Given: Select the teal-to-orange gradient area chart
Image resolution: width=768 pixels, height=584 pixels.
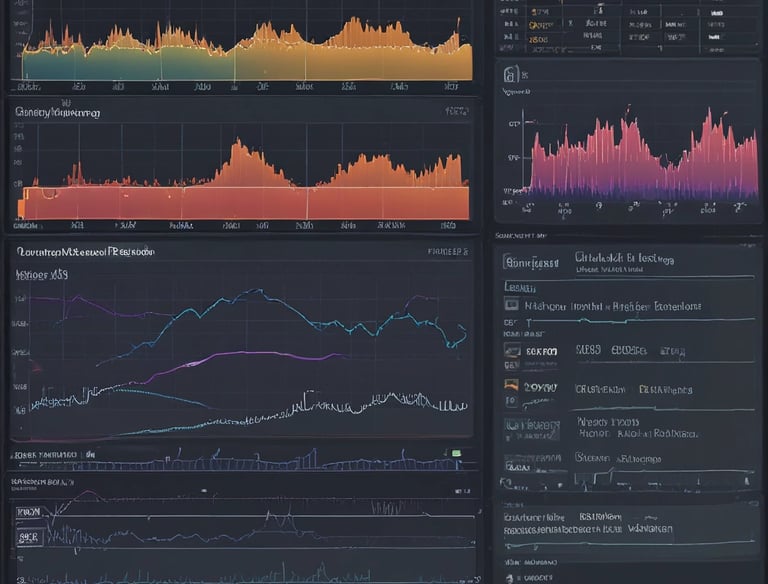Looking at the screenshot, I should [x=247, y=49].
